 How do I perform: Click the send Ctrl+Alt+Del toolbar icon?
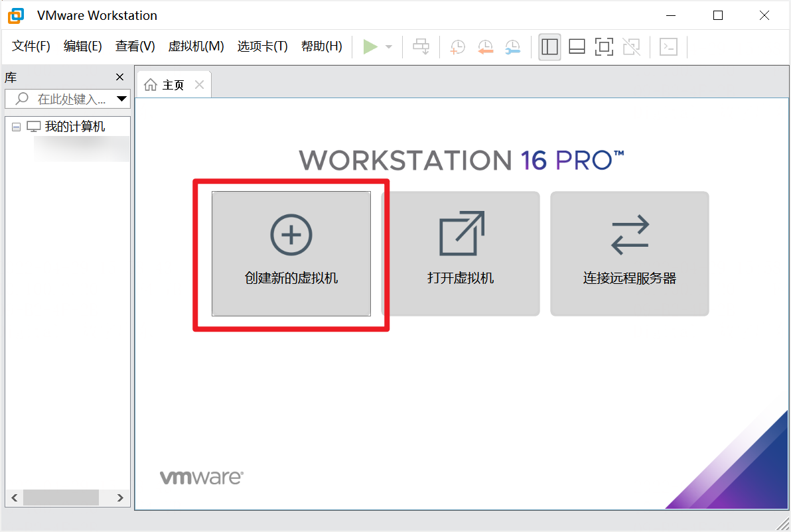click(421, 47)
